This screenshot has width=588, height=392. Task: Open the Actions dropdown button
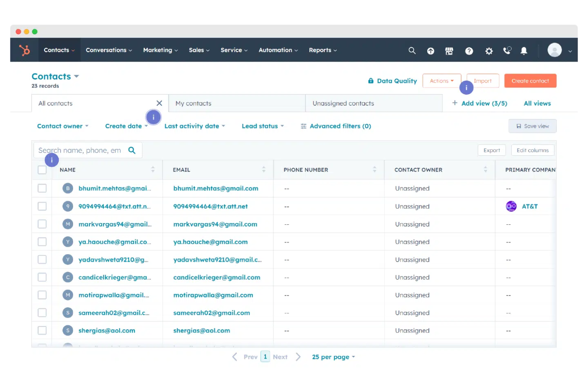(442, 81)
